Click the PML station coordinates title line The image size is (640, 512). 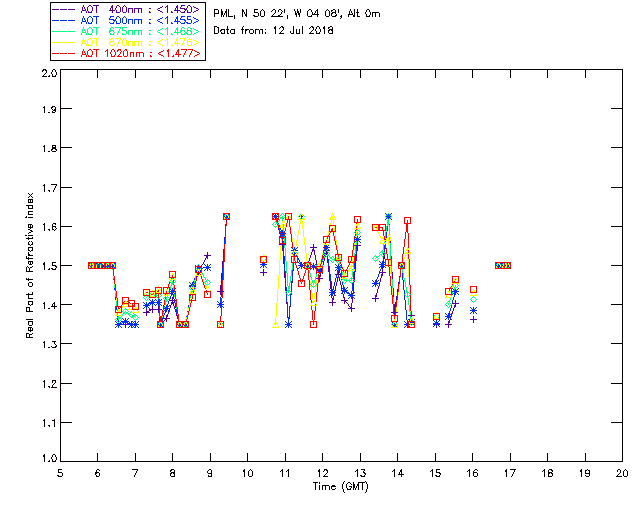[x=297, y=14]
